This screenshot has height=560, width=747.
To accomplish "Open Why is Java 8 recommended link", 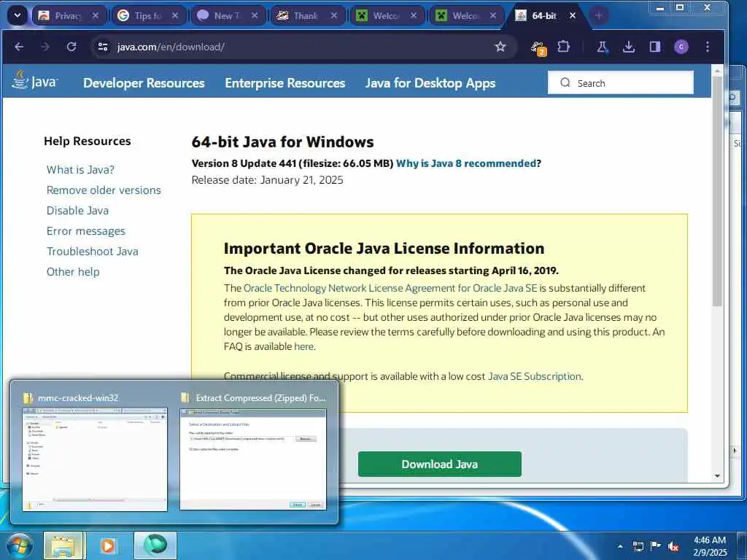I will [x=466, y=163].
